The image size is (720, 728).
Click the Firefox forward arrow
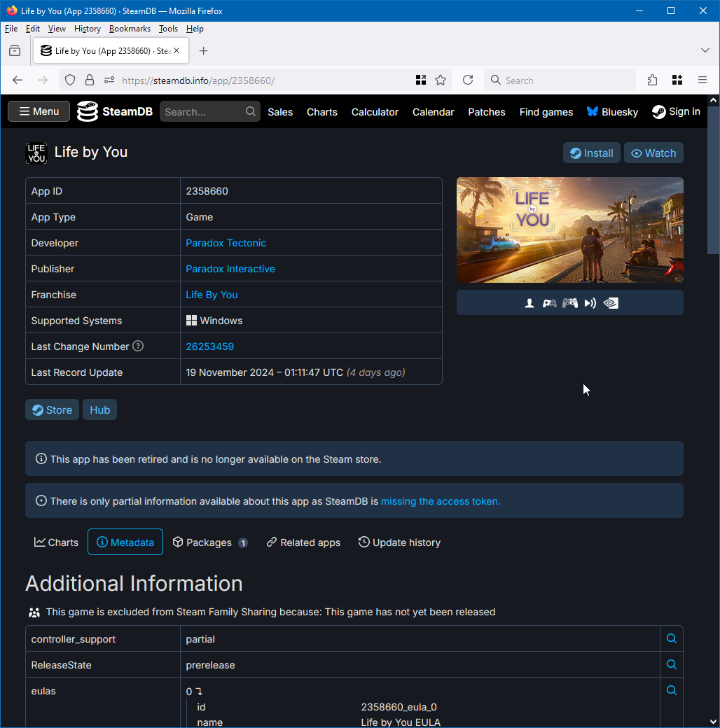click(x=43, y=80)
